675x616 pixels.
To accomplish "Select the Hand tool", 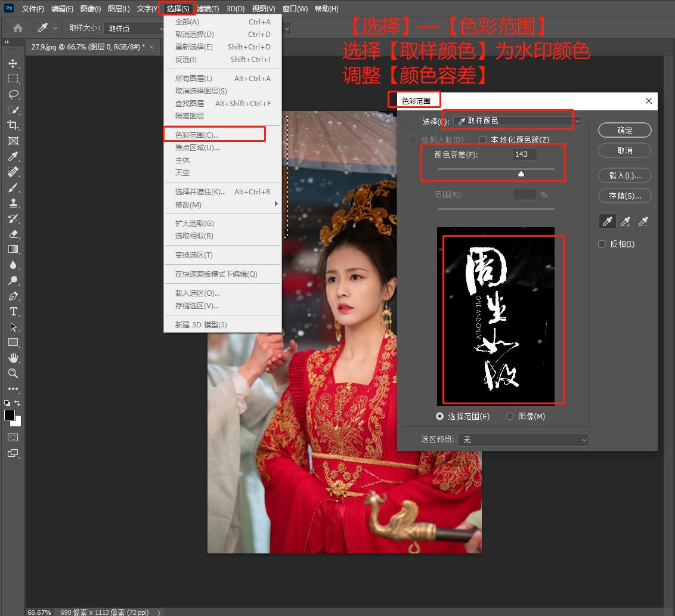I will [x=13, y=358].
